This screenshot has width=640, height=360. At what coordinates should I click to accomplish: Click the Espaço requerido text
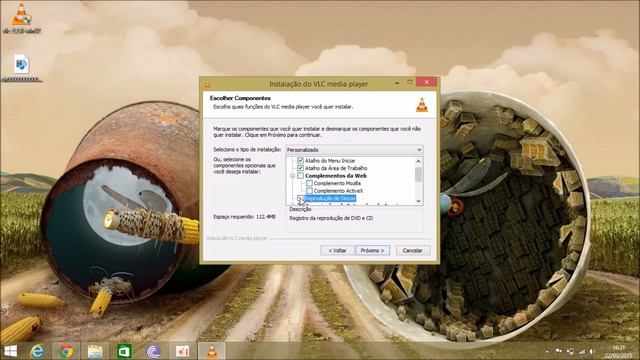pos(244,216)
